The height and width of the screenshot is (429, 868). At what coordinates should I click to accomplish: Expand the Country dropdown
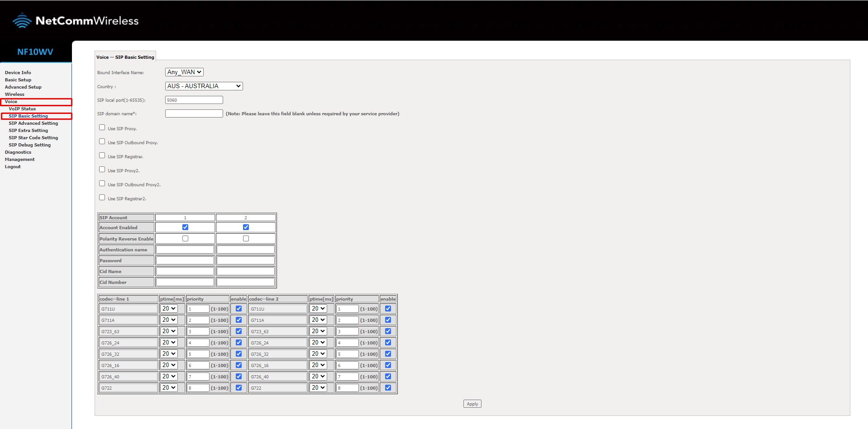point(204,86)
